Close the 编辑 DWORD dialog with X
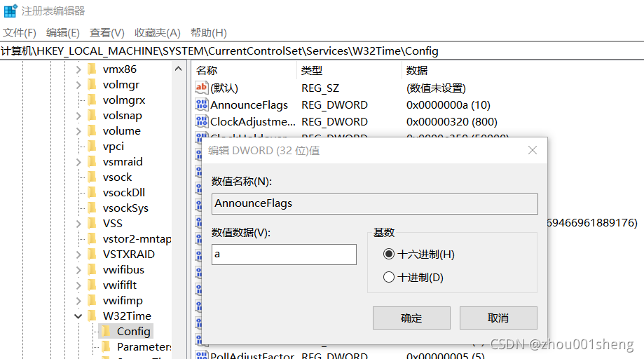The height and width of the screenshot is (359, 644). tap(533, 150)
